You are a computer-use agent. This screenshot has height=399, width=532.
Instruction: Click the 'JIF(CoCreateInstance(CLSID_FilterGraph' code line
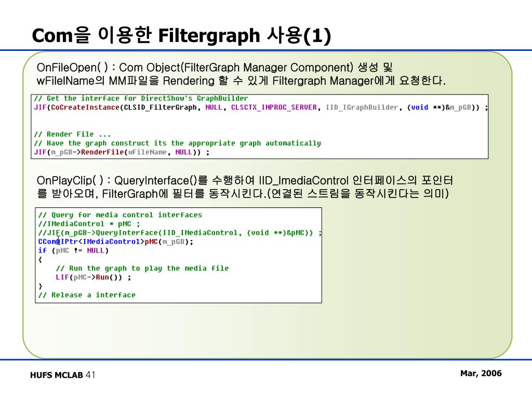pyautogui.click(x=261, y=108)
